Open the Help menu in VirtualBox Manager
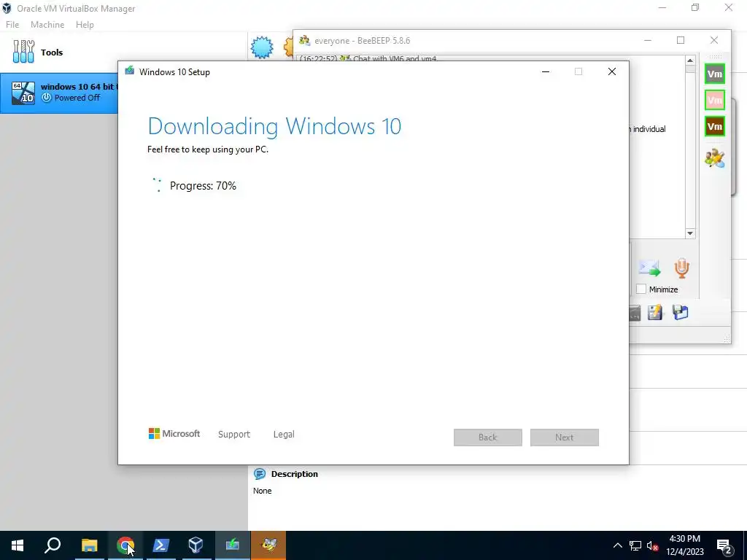 tap(85, 25)
